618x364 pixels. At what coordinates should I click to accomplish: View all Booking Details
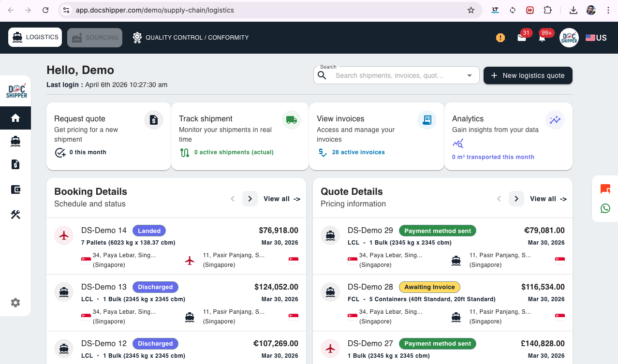point(282,199)
